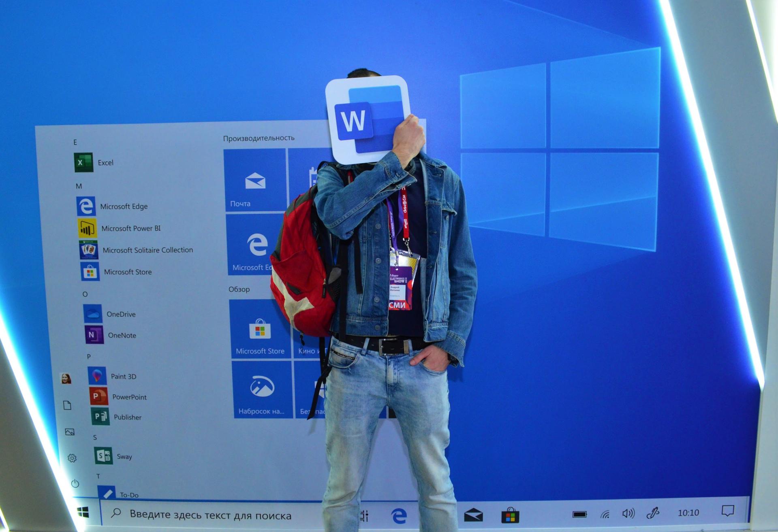Launch OneNote from the app list
Screen dimensions: 778x532
pyautogui.click(x=111, y=335)
